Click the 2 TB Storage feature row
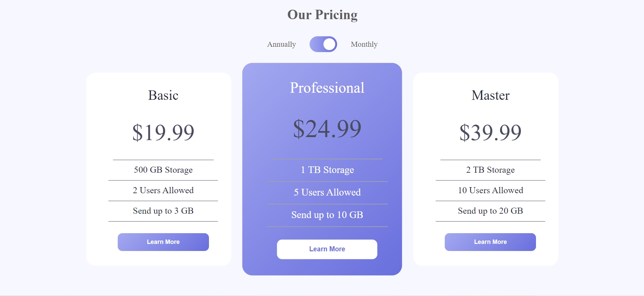Viewport: 644px width, 296px height. [490, 170]
